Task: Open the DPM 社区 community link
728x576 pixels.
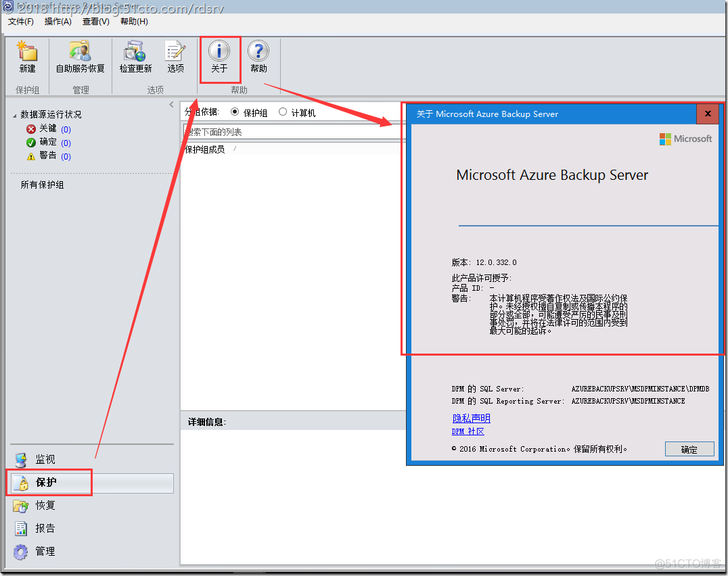Action: click(468, 431)
